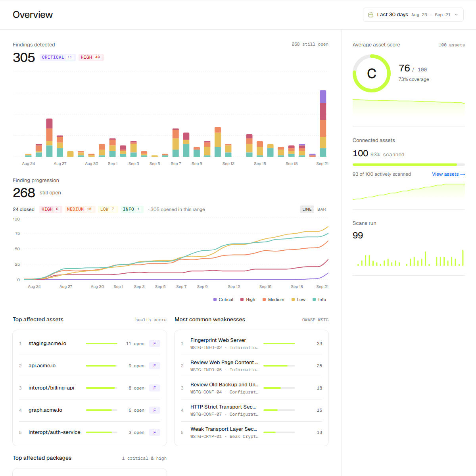Switch the progression chart to LINE view

point(307,209)
